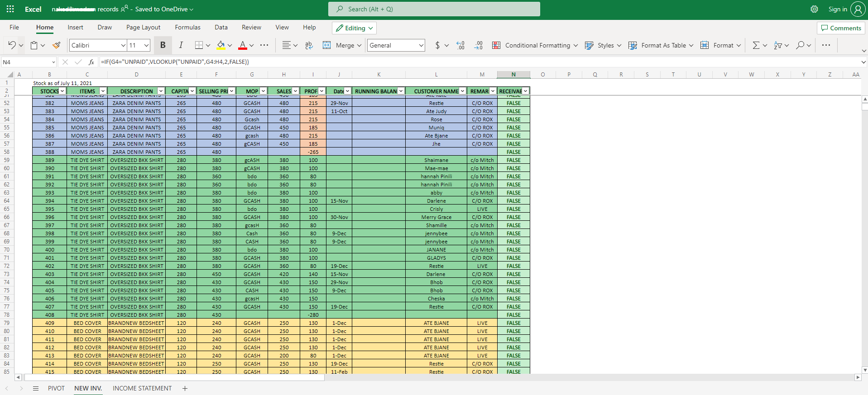868x395 pixels.
Task: Open the Comments pane
Action: pos(841,28)
